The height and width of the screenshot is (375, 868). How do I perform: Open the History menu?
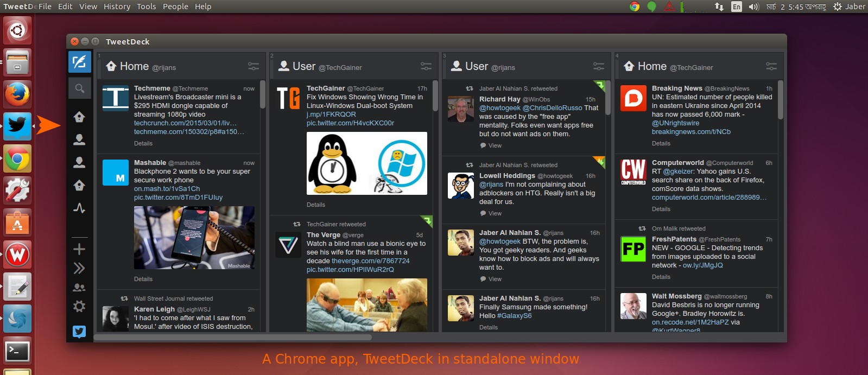click(x=117, y=7)
